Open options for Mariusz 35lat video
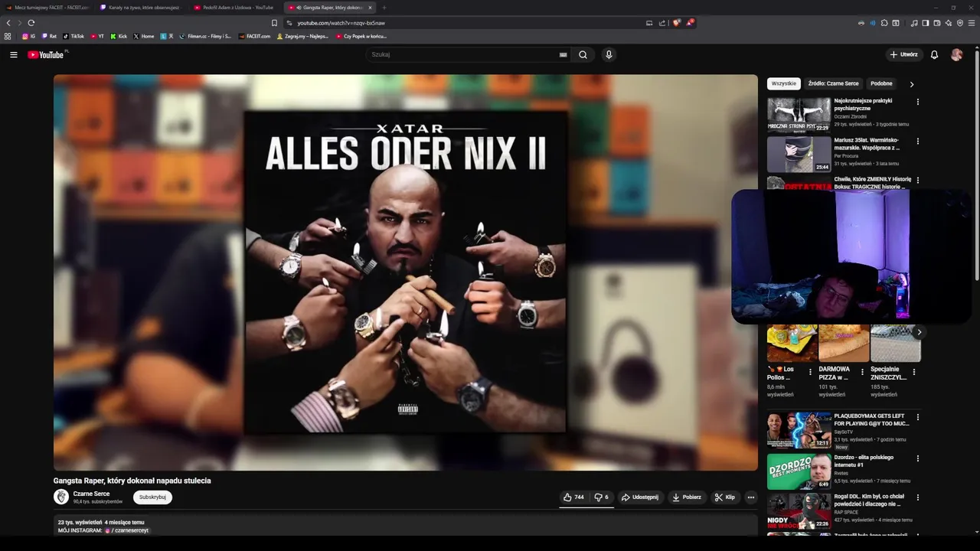The width and height of the screenshot is (980, 551). click(917, 141)
